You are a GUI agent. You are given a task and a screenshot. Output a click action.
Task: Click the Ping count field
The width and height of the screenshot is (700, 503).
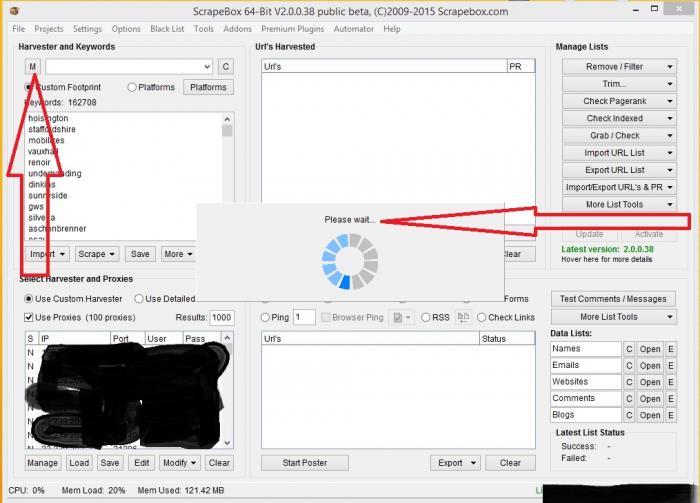pyautogui.click(x=304, y=317)
